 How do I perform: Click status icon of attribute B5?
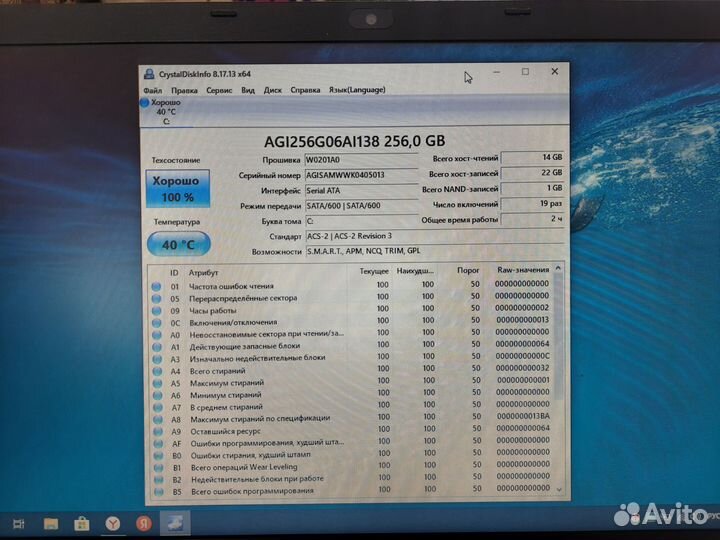(x=159, y=492)
